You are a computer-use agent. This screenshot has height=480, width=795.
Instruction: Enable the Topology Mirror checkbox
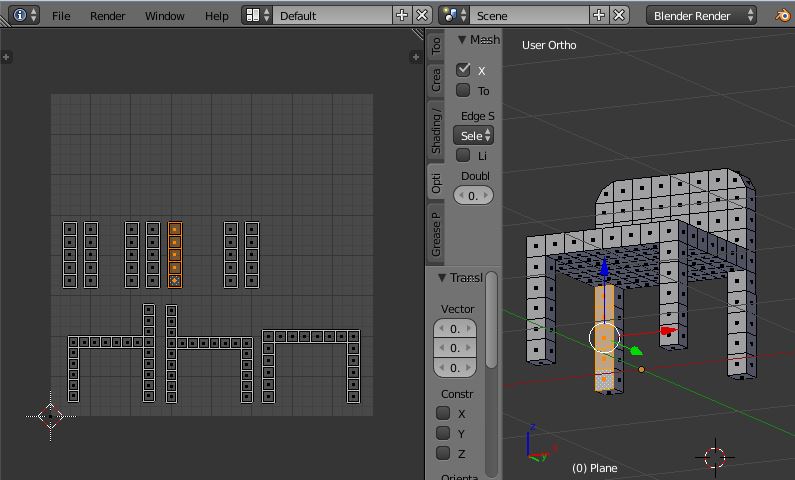click(463, 90)
